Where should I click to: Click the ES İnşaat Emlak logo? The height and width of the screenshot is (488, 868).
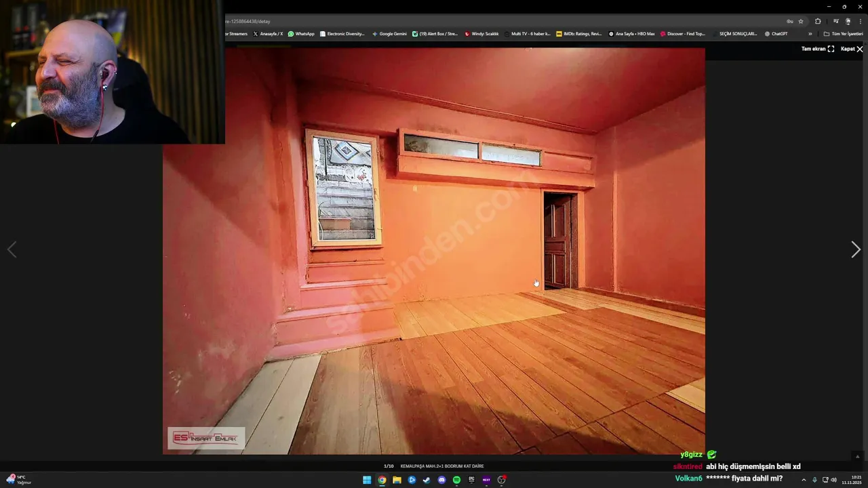206,439
